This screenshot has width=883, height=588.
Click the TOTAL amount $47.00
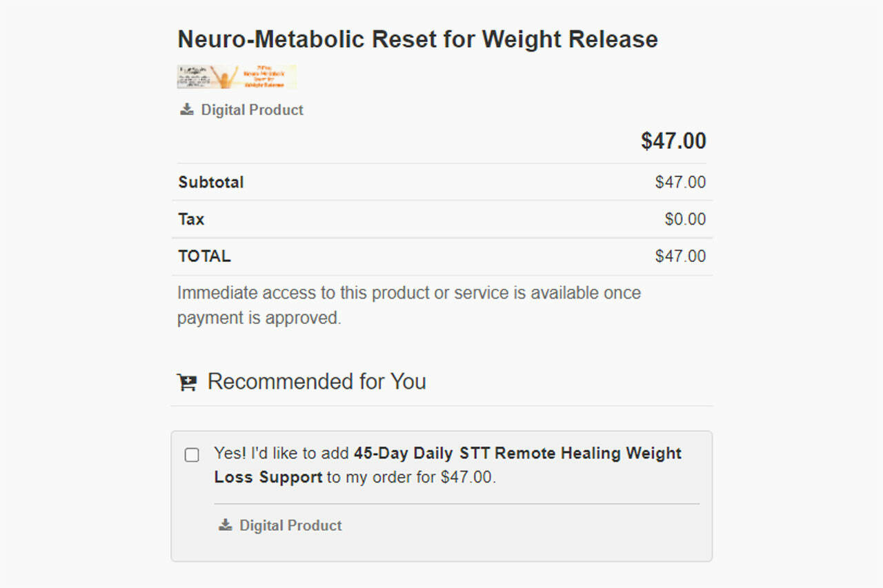click(680, 256)
